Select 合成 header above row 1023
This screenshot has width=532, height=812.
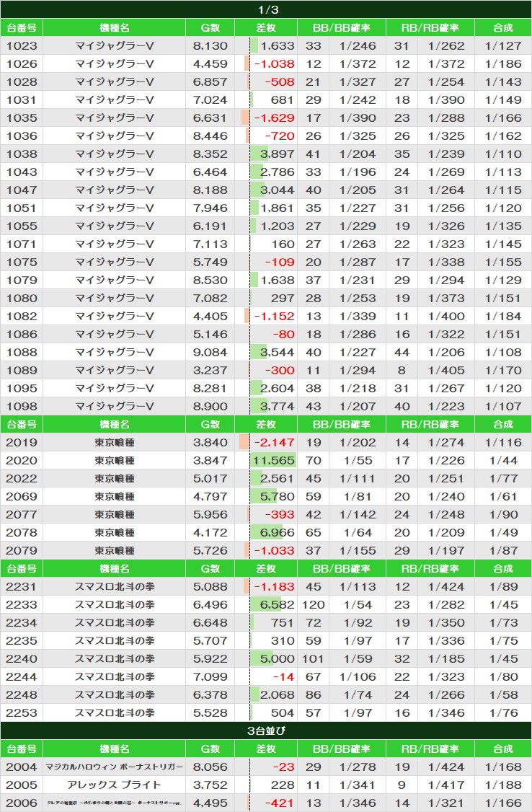[503, 28]
